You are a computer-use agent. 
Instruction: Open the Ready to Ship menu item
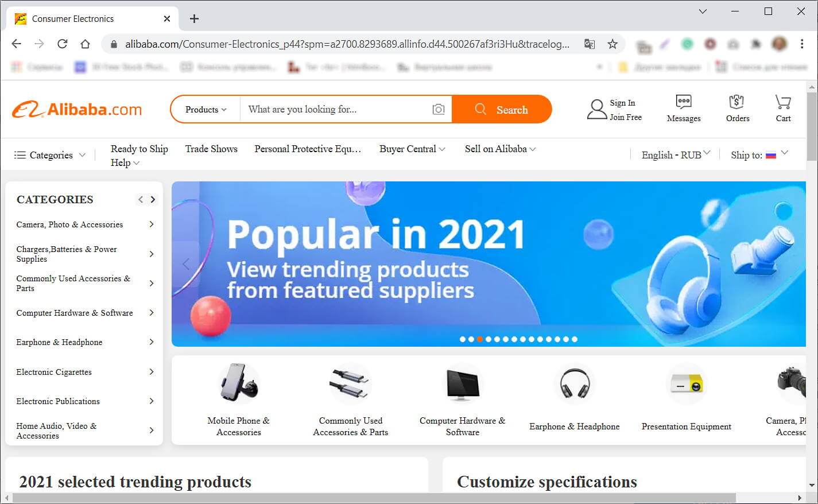139,149
